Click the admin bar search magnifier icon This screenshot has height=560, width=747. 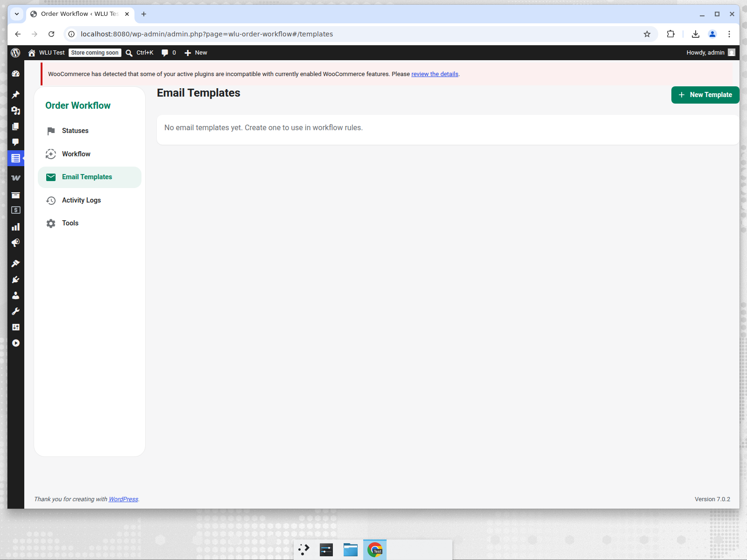pos(129,53)
